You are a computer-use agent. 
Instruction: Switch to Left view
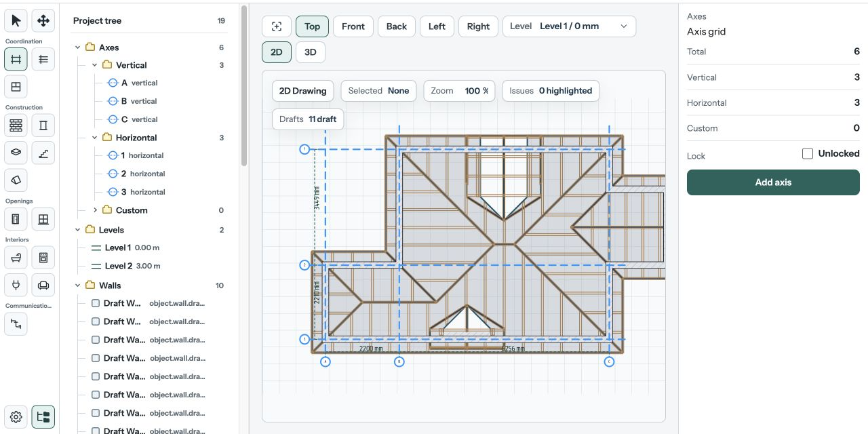coord(437,26)
